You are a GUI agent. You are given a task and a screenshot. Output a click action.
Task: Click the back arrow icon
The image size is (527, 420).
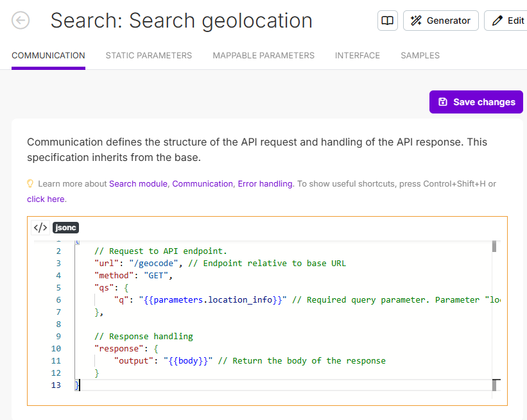pyautogui.click(x=21, y=21)
